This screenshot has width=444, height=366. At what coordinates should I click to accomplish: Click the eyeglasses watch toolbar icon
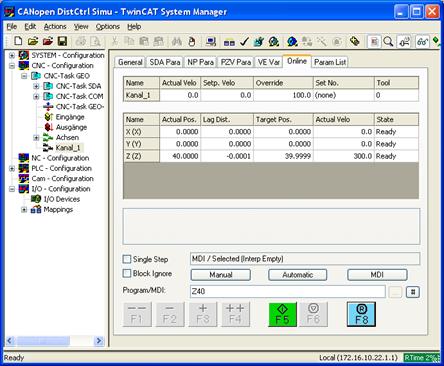click(x=422, y=42)
